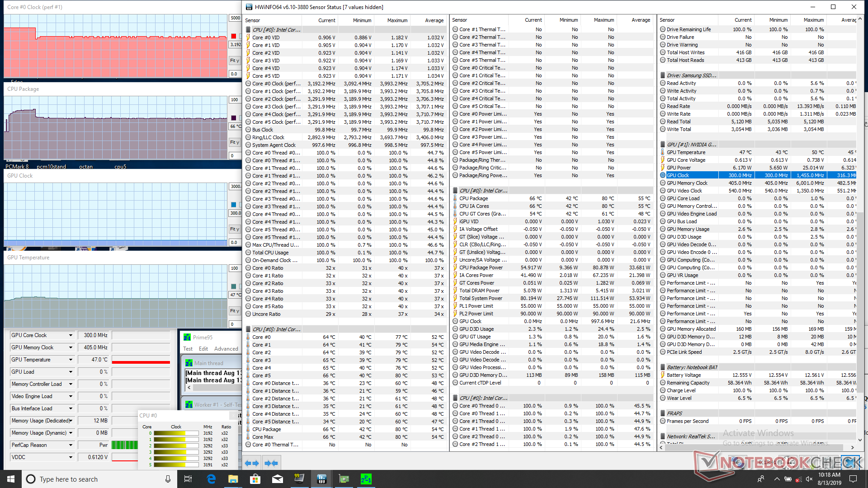Click the muted volume tray icon
This screenshot has height=488, width=868.
(809, 479)
